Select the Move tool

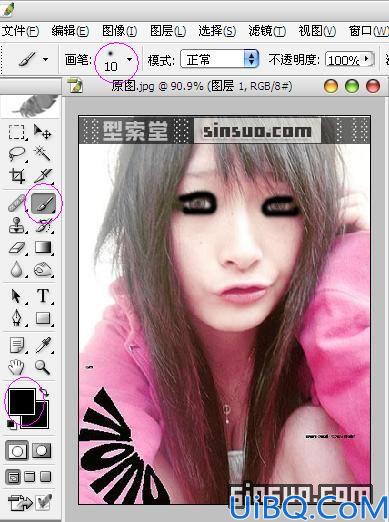(x=42, y=132)
